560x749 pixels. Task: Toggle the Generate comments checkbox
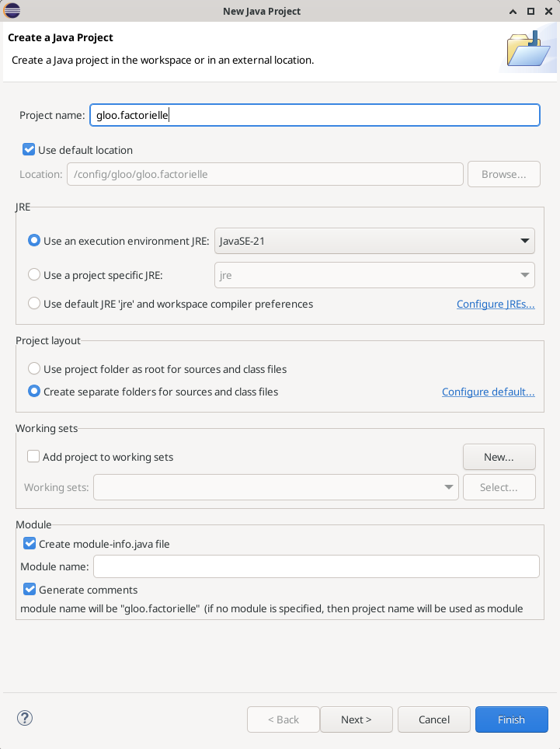(x=30, y=589)
